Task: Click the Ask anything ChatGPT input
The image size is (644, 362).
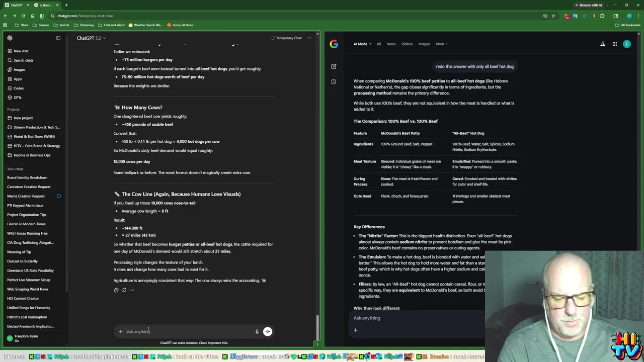Action: point(189,331)
